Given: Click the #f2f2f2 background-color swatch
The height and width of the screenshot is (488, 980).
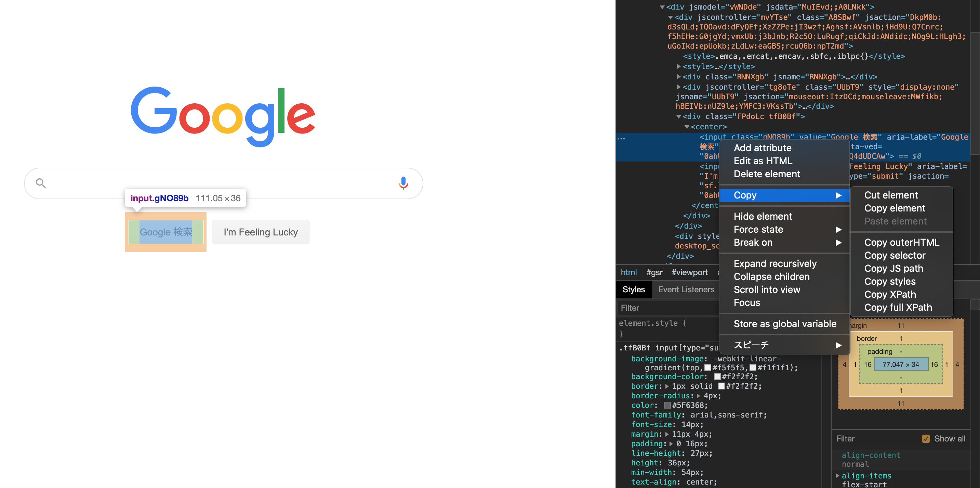Looking at the screenshot, I should (x=717, y=376).
